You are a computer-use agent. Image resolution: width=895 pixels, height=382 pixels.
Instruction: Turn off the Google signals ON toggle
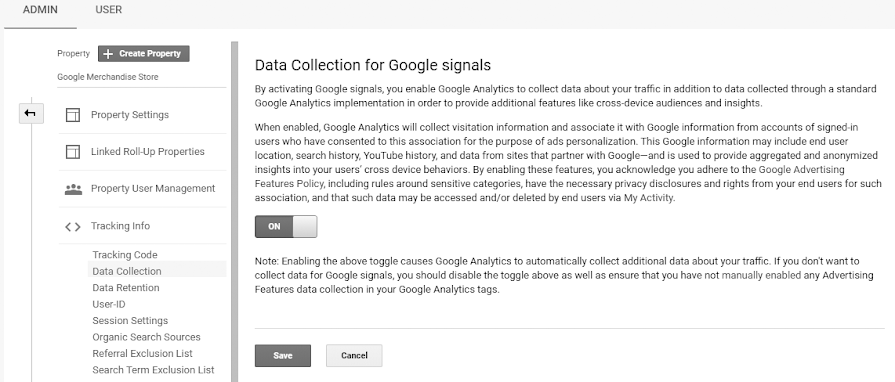click(x=285, y=227)
